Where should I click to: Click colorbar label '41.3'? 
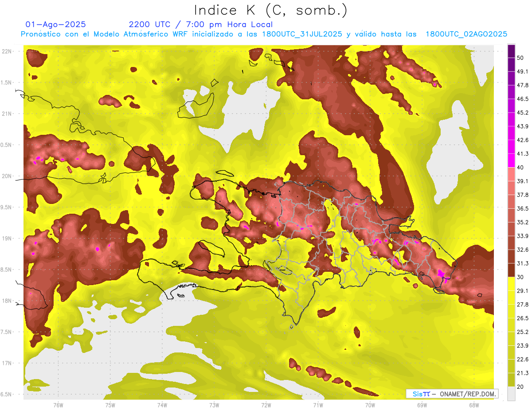pos(523,154)
